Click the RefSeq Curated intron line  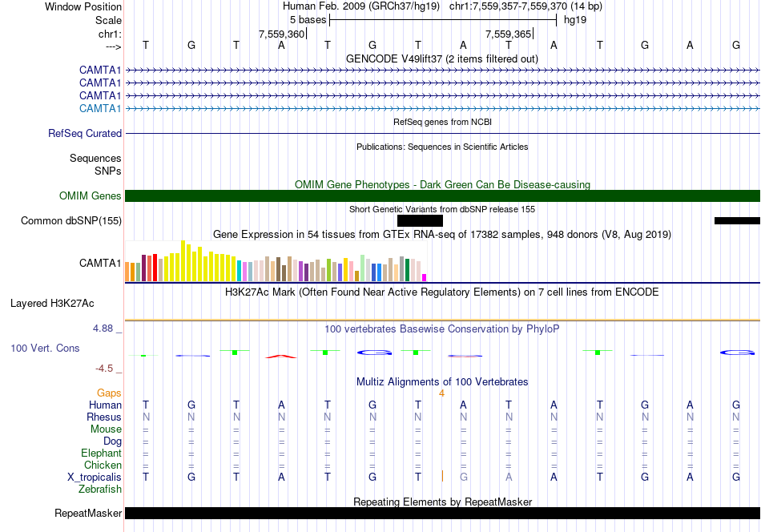tap(443, 134)
